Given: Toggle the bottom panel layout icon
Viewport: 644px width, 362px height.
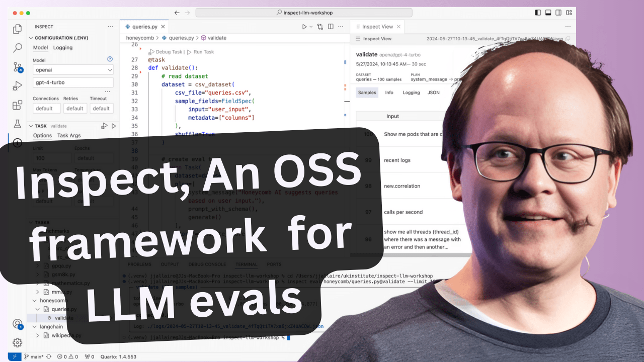Looking at the screenshot, I should point(548,13).
